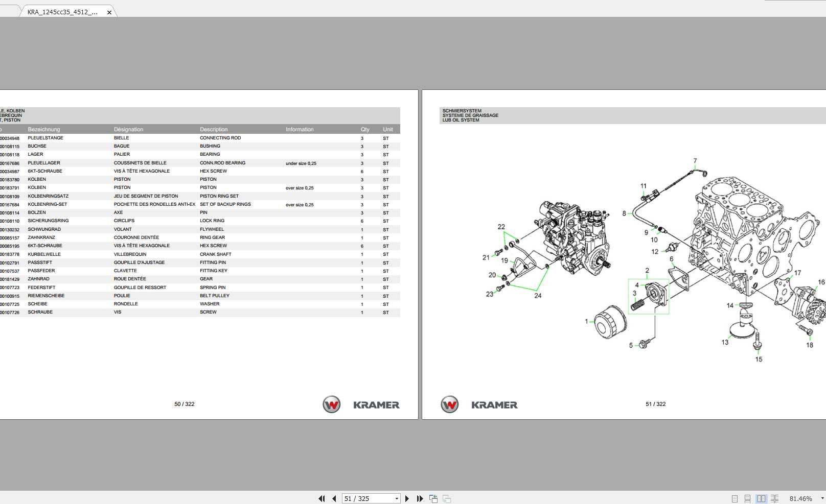Switch to continuous page view

pos(747,498)
